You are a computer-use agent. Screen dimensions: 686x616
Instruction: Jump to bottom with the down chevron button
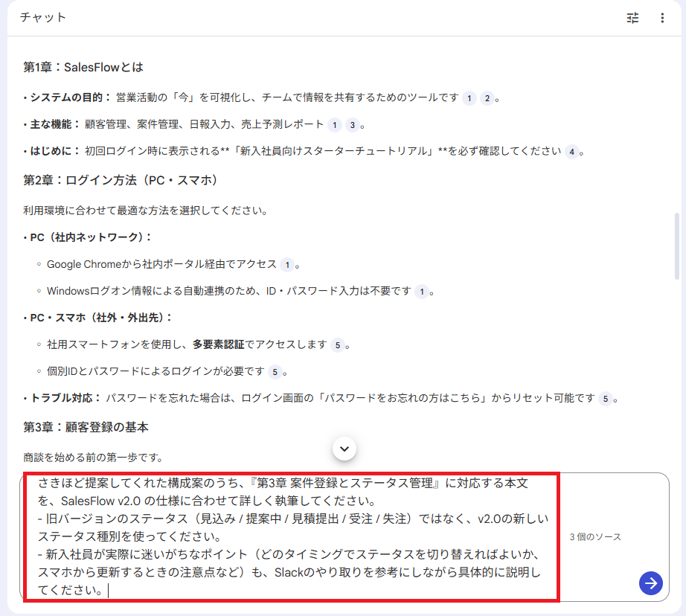pos(344,449)
